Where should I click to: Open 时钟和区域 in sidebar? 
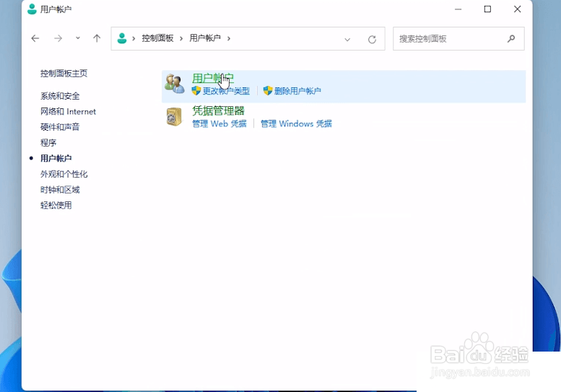click(60, 190)
